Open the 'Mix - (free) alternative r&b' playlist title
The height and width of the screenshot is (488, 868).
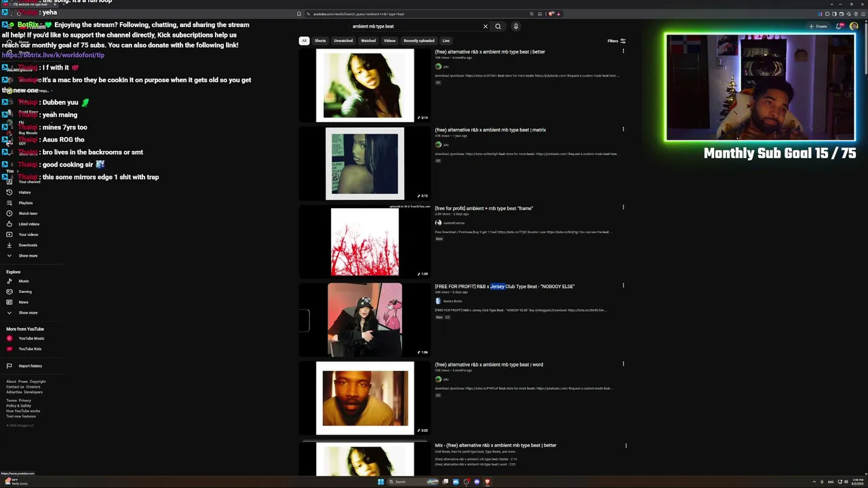click(x=496, y=445)
